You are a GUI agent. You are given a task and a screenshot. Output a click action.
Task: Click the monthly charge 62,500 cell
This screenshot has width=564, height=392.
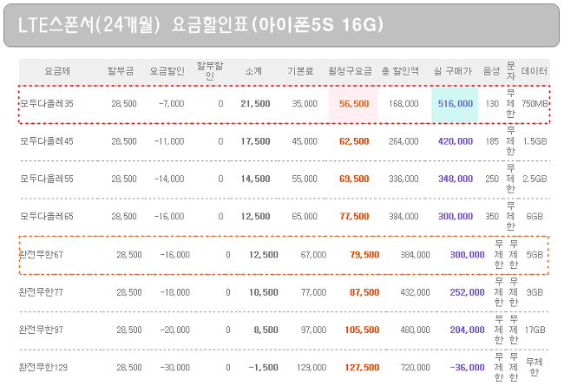point(354,141)
